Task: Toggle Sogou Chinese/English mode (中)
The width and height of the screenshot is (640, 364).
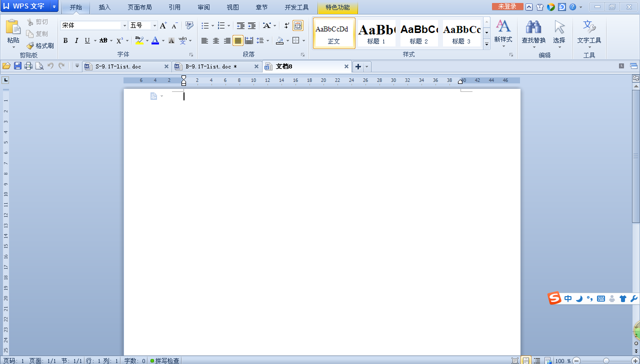Action: [x=568, y=299]
